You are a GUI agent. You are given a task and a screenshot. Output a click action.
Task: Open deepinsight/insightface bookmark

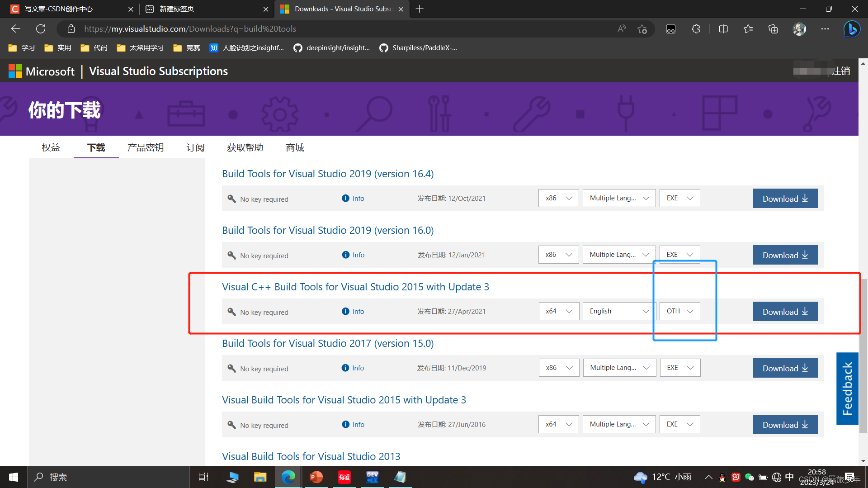coord(332,48)
